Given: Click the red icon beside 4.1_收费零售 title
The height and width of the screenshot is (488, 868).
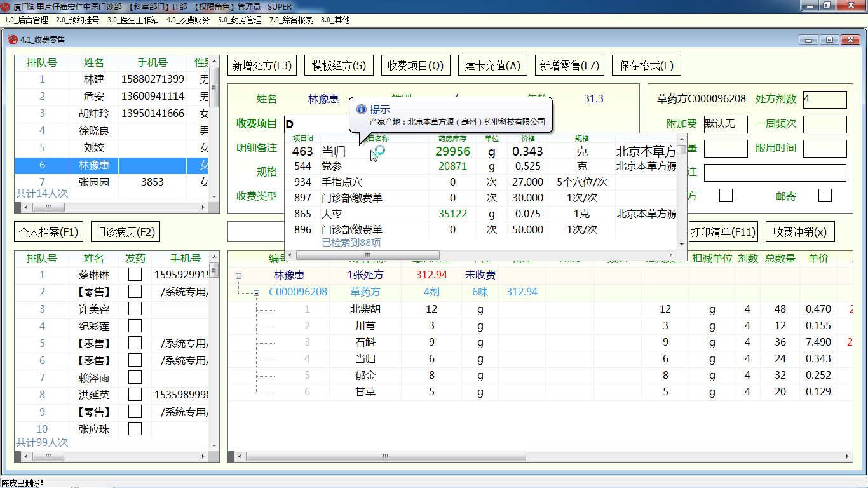Looking at the screenshot, I should coord(12,39).
